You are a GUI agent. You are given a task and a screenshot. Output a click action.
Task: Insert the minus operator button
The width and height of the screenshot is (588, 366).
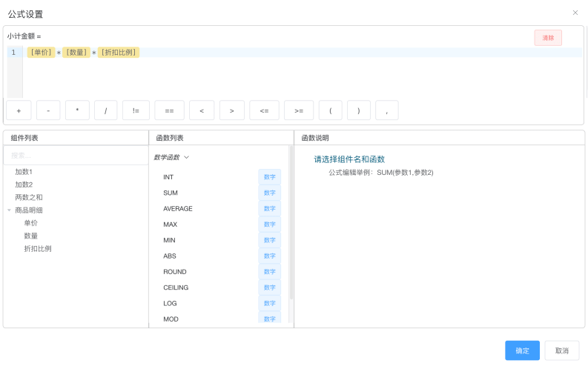click(48, 110)
